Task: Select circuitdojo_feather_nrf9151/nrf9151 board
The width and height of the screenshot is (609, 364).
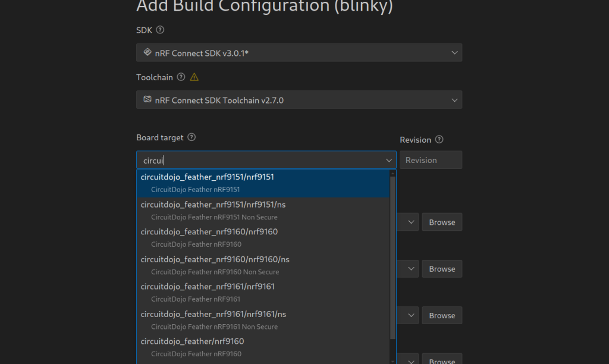Action: (263, 183)
